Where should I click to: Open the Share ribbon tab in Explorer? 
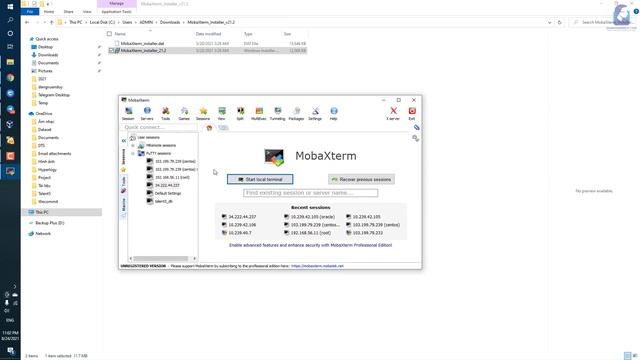click(x=69, y=12)
